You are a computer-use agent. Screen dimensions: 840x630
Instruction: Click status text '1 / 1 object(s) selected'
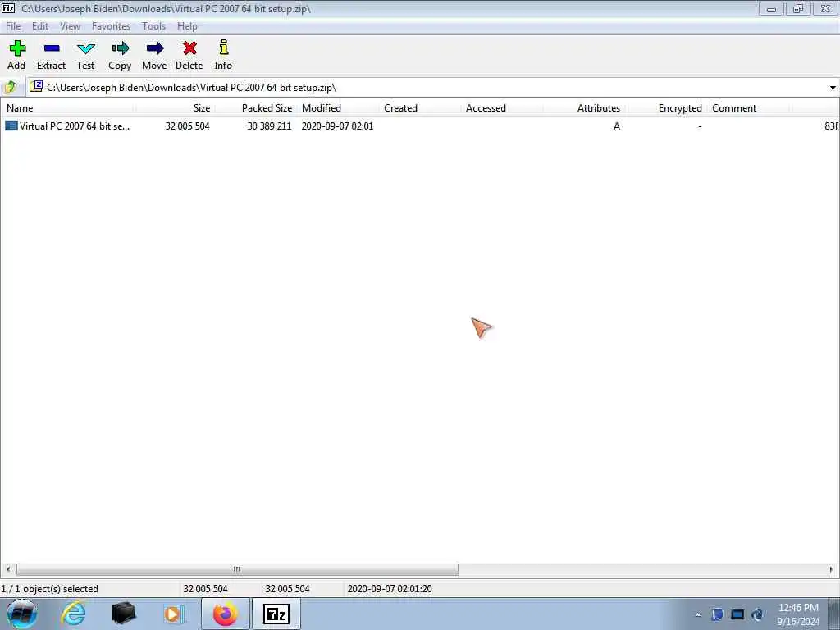click(50, 589)
